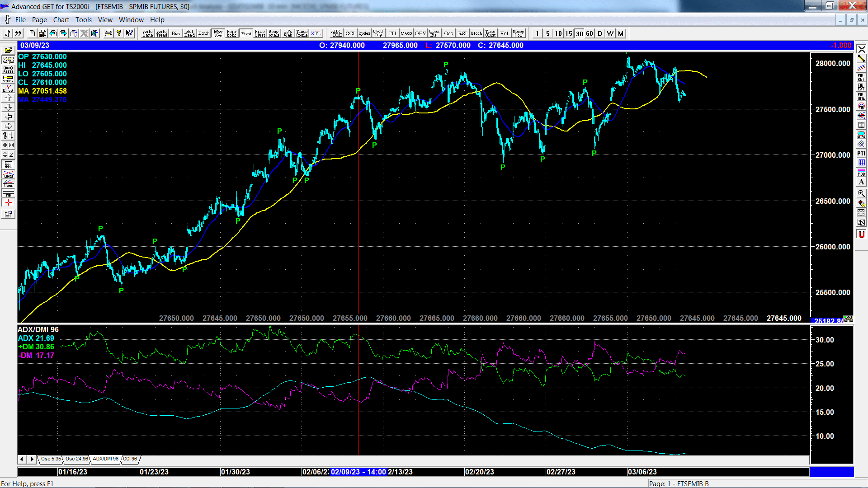Click the zoom magnifier icon
Screen dimensions: 868x488
(x=861, y=193)
